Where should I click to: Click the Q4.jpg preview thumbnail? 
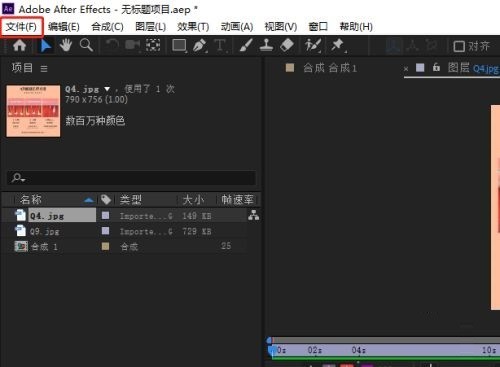33,111
